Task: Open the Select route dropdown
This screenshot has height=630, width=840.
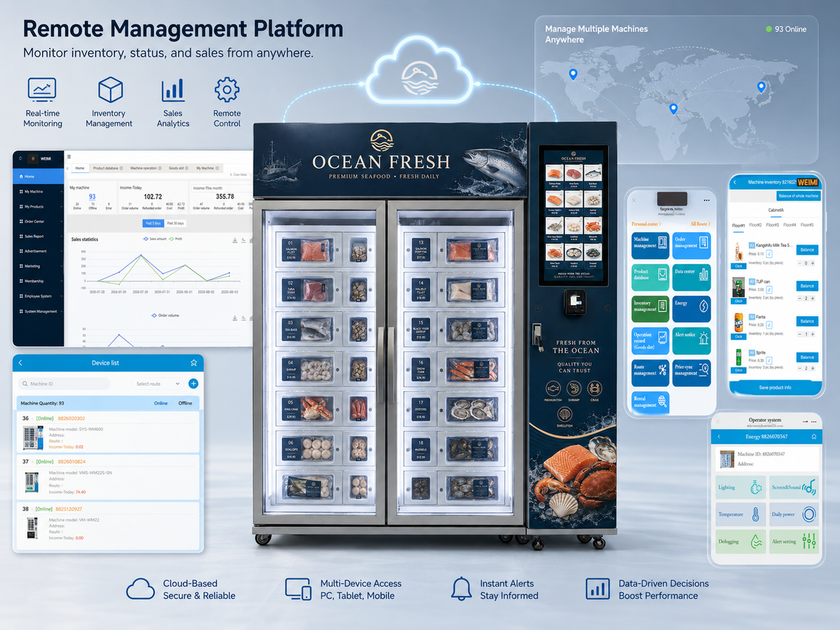Action: pyautogui.click(x=157, y=384)
